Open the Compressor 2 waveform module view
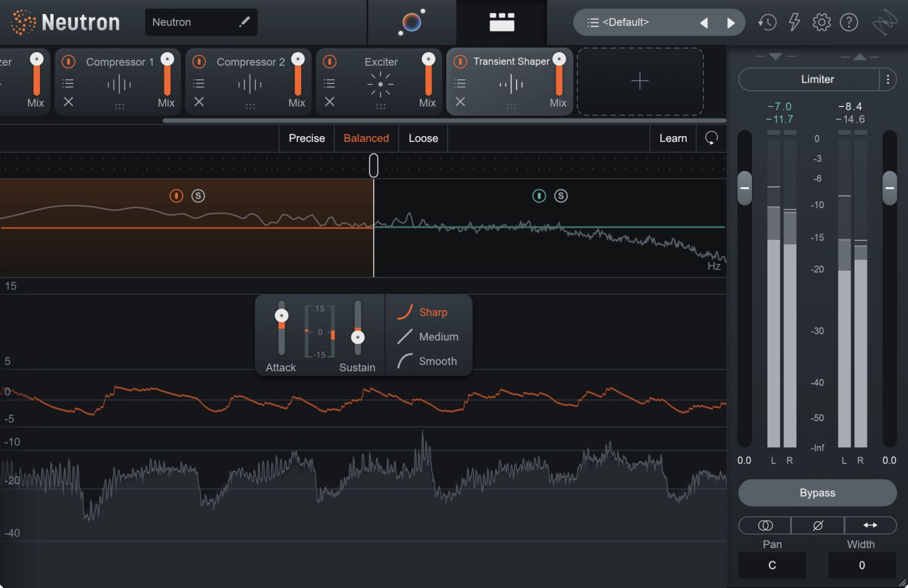Screen dimensions: 908x588 (250, 84)
